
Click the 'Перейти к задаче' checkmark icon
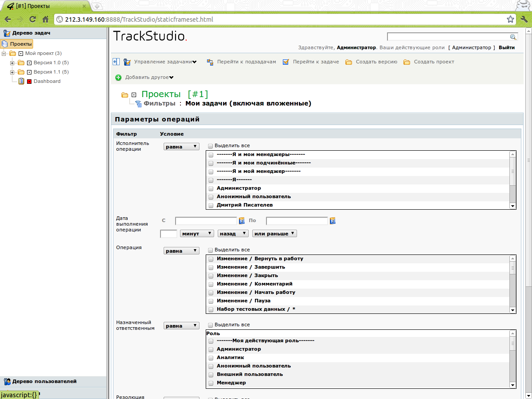[286, 62]
